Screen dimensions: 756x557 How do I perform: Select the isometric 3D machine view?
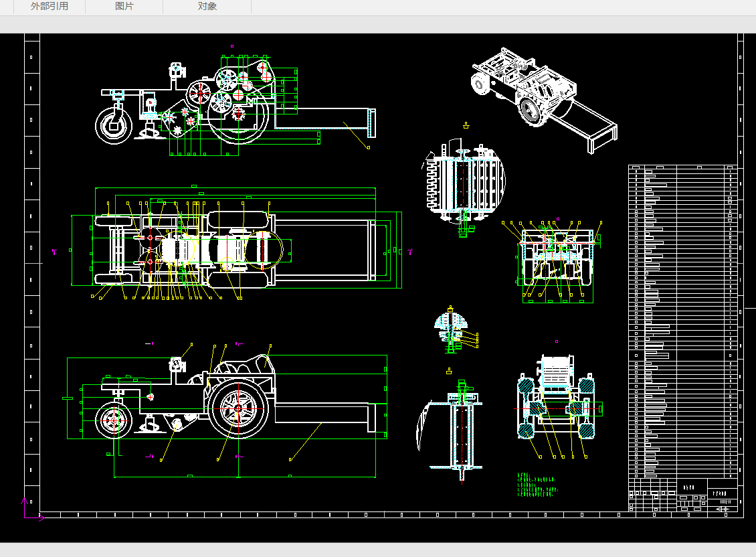point(544,100)
